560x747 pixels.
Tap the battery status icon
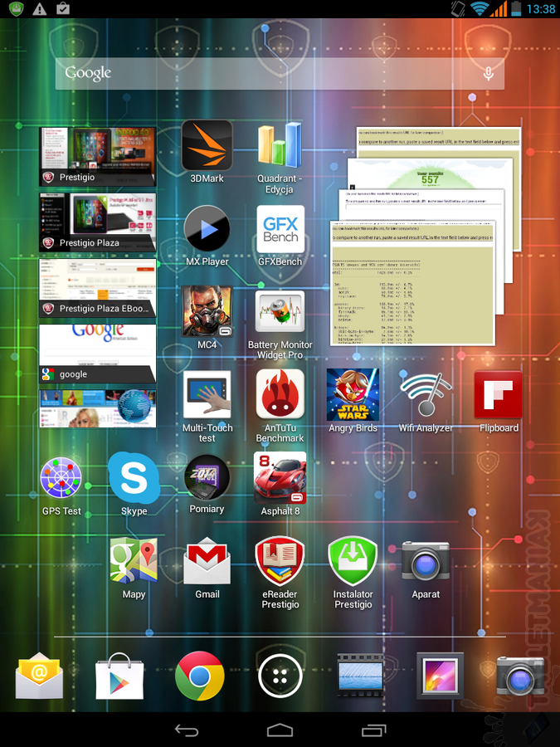[x=516, y=8]
